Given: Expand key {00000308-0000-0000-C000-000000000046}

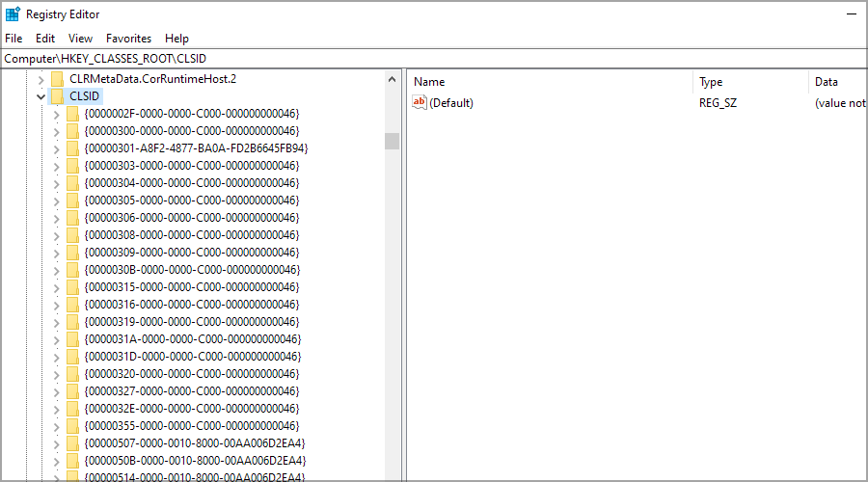Looking at the screenshot, I should pyautogui.click(x=56, y=235).
